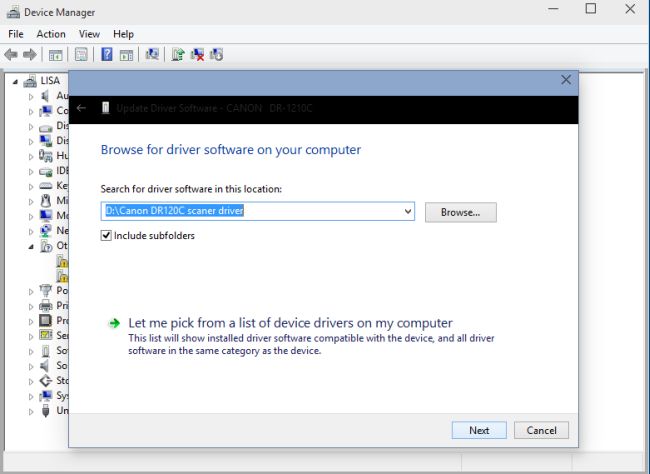
Task: Click Scan for hardware changes icon
Action: click(x=152, y=54)
